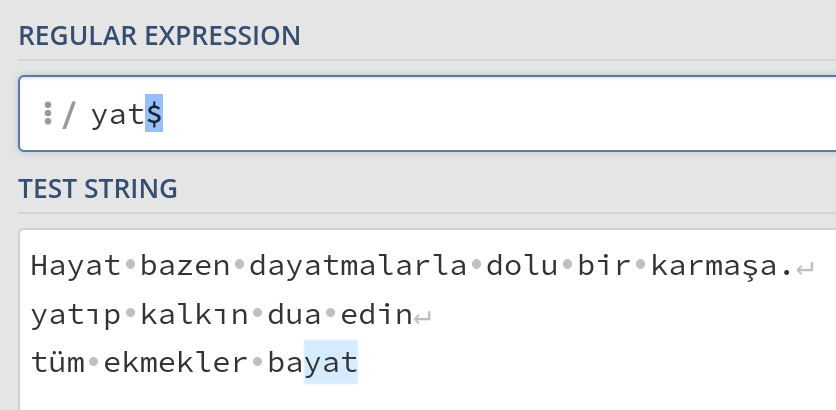The height and width of the screenshot is (410, 836).
Task: Click the word 'ekmekler' in third line
Action: [176, 364]
